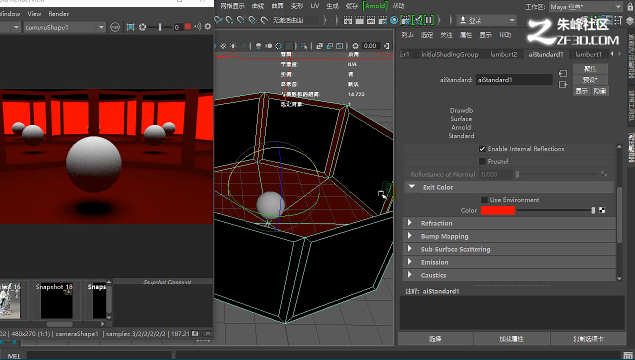Click the Show button under Presets
Viewport: 635px width, 360px height.
point(582,91)
